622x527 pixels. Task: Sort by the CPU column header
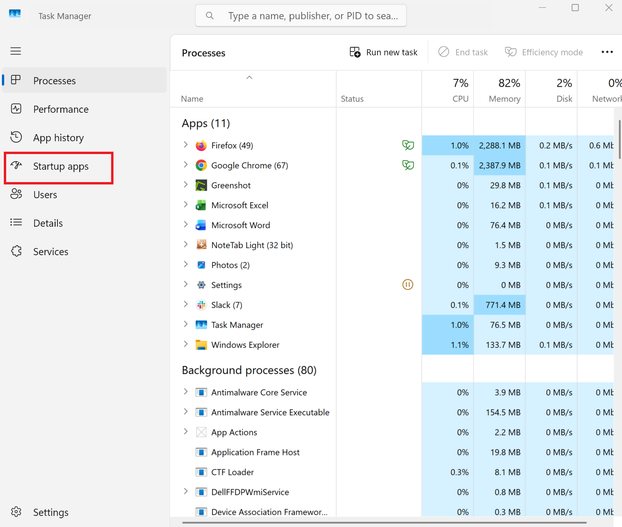447,90
